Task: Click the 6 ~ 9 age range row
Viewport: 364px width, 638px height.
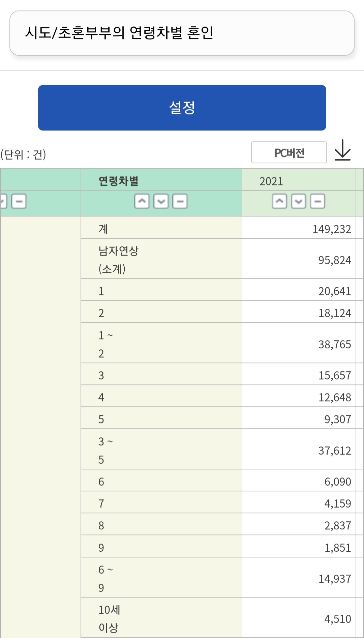Action: pos(105,578)
